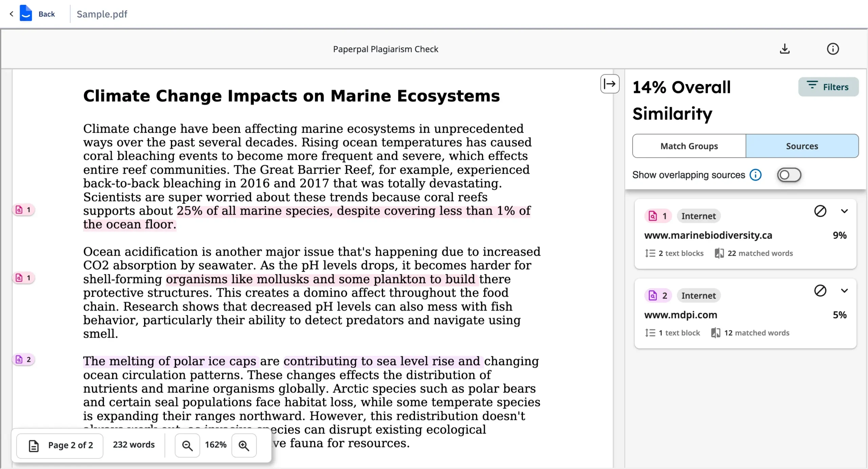Image resolution: width=868 pixels, height=469 pixels.
Task: Open the Page 2 of 2 page selector
Action: 60,446
